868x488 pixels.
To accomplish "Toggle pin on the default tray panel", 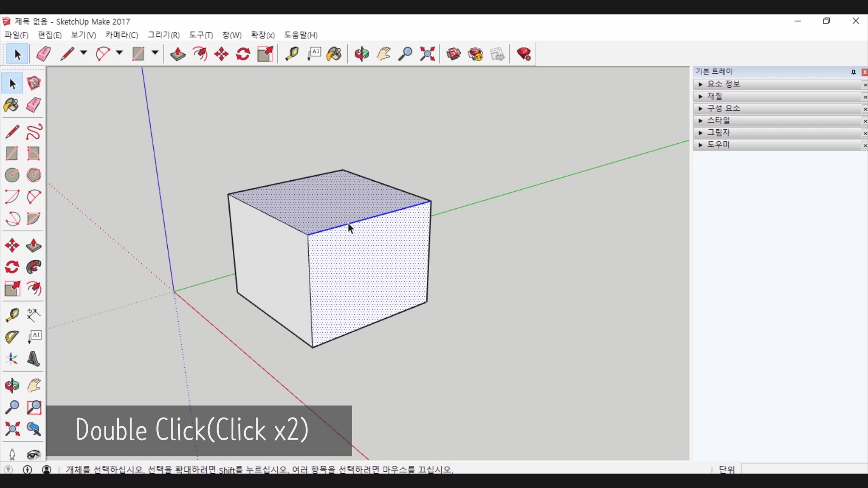I will [854, 72].
